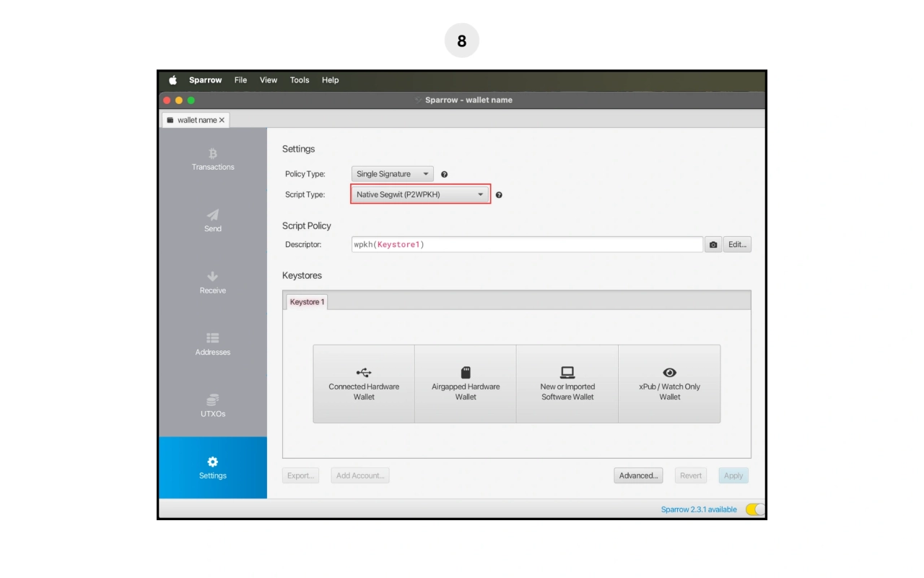This screenshot has width=924, height=578.
Task: Open the Transactions sidebar tab
Action: [x=213, y=159]
